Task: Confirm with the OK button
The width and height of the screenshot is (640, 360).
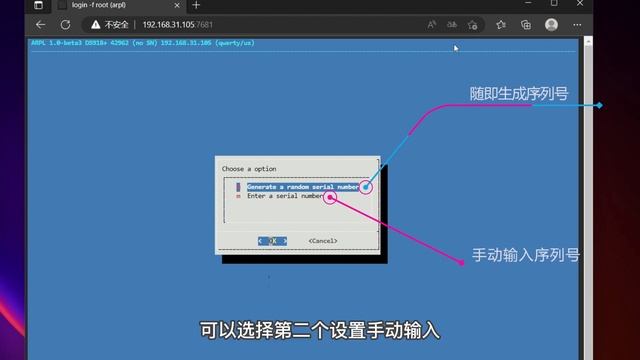Action: (272, 241)
